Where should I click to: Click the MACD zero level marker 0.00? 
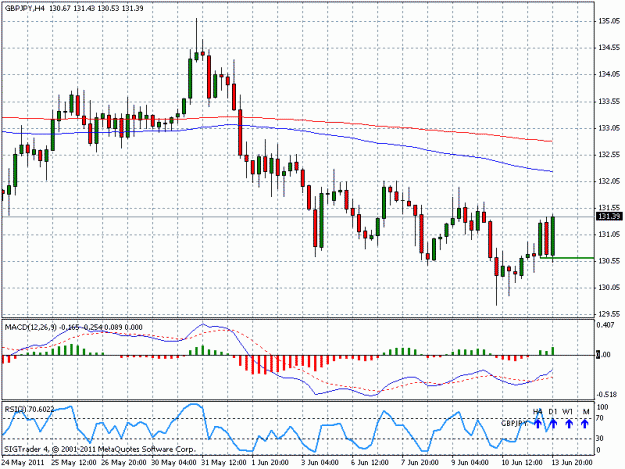pos(603,355)
